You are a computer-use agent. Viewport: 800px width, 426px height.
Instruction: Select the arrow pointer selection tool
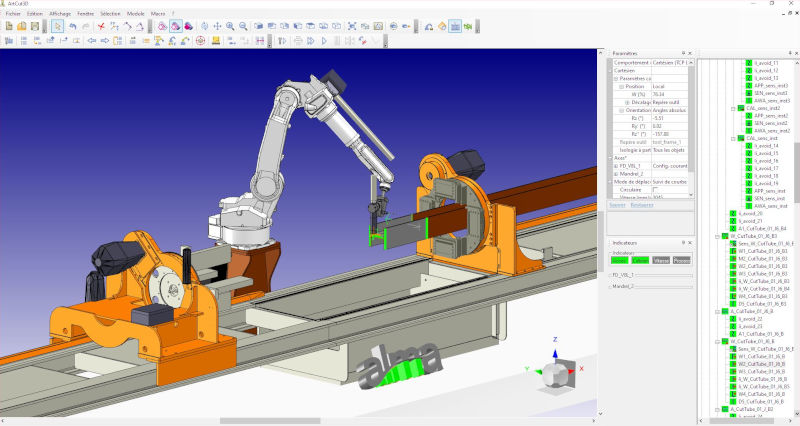pyautogui.click(x=58, y=25)
